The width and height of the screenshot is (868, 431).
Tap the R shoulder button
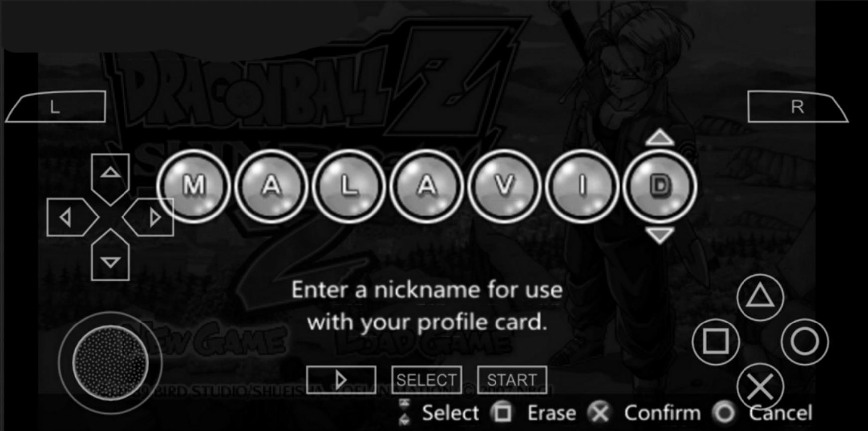(x=797, y=107)
